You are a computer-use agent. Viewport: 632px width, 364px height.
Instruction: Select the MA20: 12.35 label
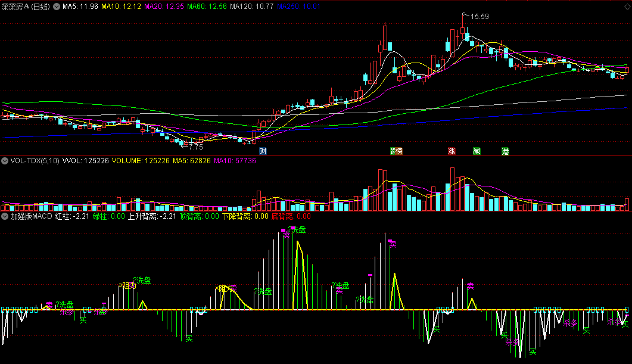point(164,7)
